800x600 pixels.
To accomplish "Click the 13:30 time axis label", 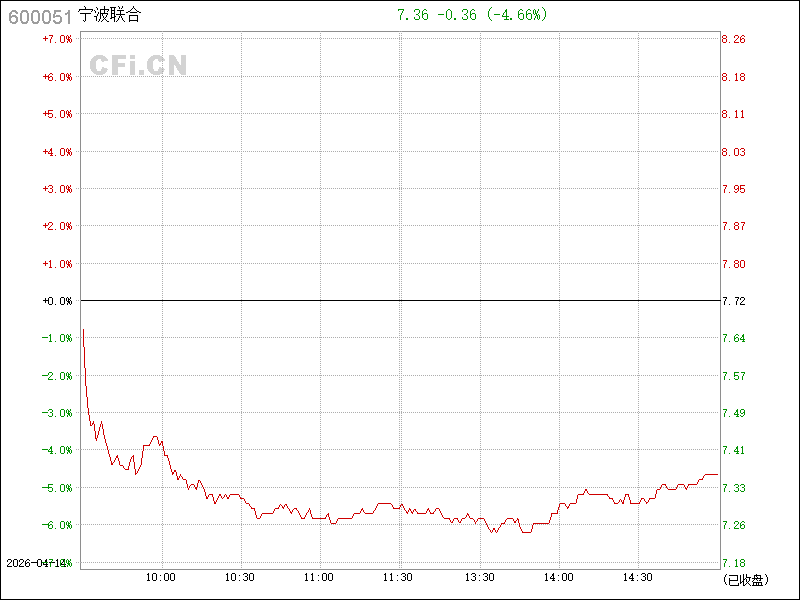I will (479, 577).
